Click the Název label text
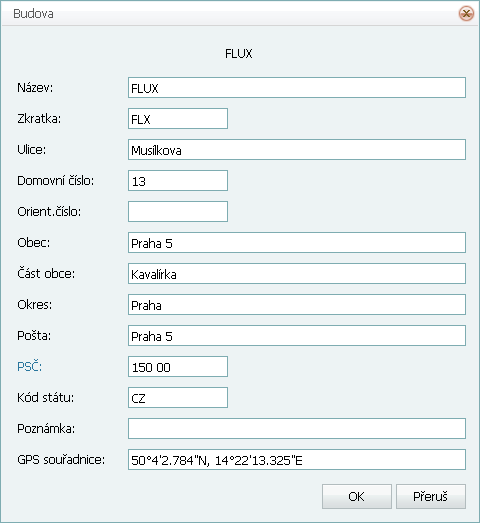 click(35, 88)
